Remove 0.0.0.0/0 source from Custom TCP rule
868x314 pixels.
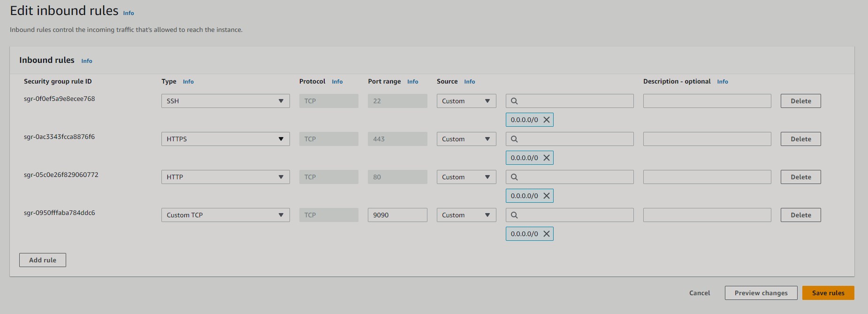tap(546, 234)
